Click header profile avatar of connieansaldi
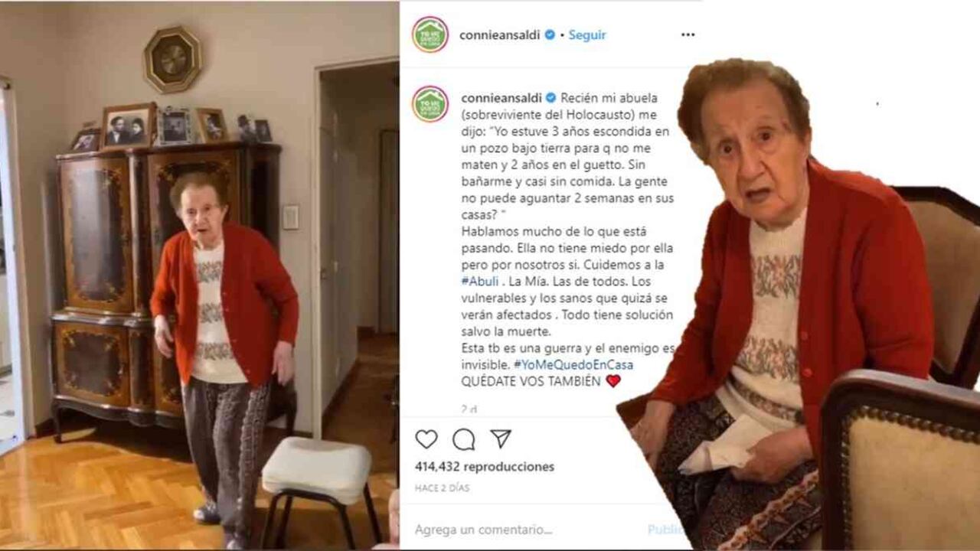 pos(430,34)
